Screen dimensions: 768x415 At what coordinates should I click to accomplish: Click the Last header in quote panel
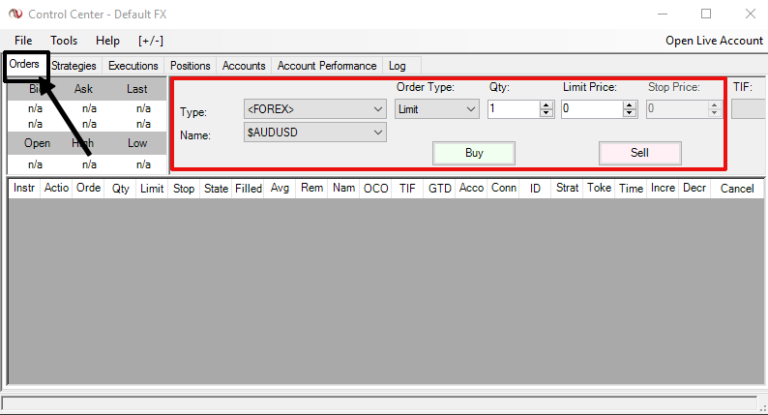(137, 89)
